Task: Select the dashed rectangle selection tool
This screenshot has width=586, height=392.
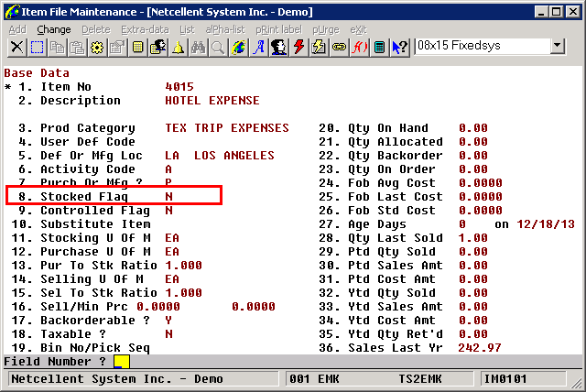Action: tap(37, 48)
